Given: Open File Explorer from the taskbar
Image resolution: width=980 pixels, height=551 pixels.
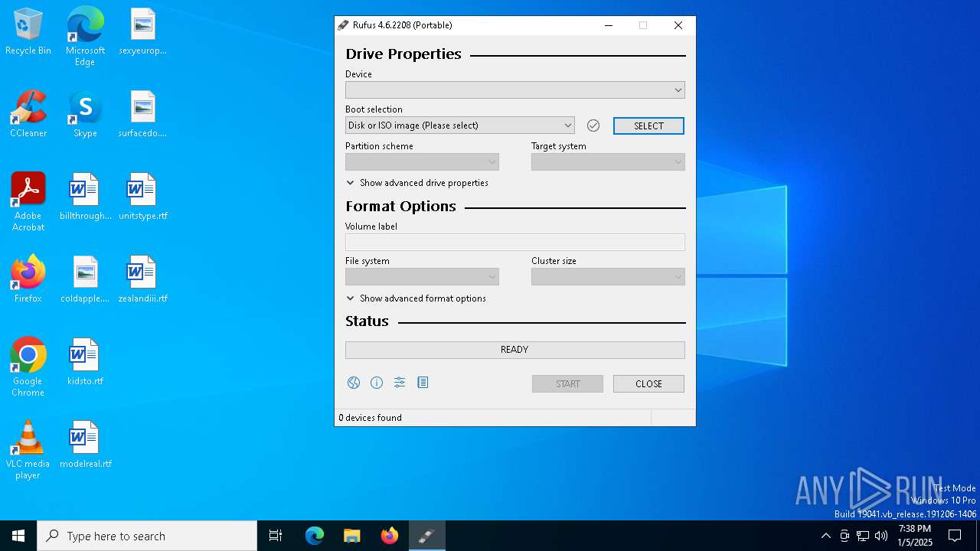Looking at the screenshot, I should click(351, 536).
